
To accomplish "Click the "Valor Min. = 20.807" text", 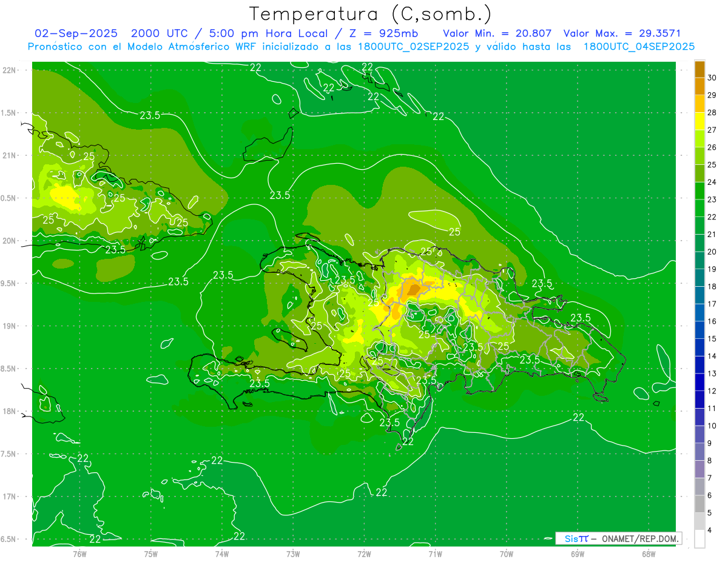I will pos(497,33).
